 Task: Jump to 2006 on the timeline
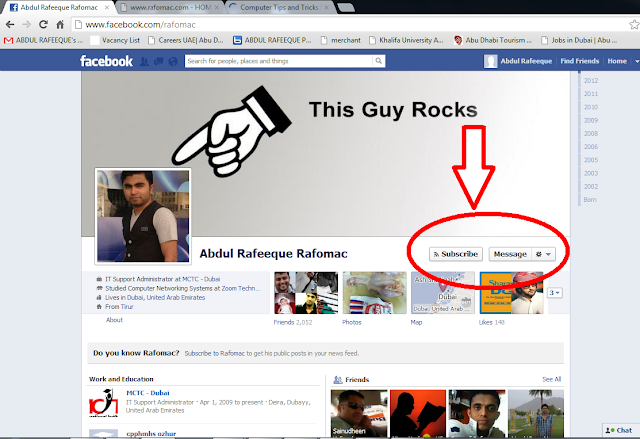point(591,146)
